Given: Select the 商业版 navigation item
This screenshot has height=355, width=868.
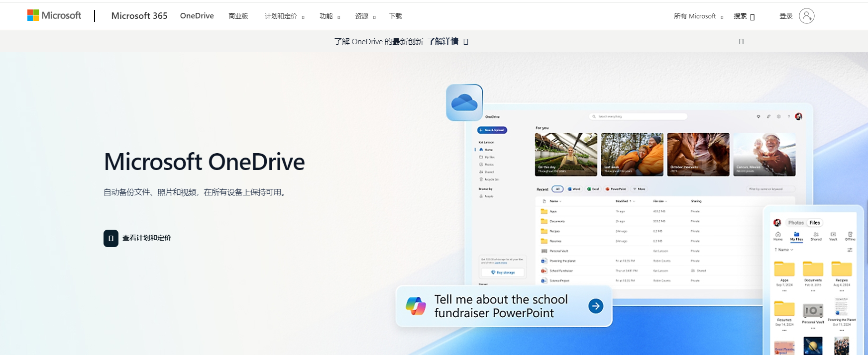Looking at the screenshot, I should pos(238,16).
